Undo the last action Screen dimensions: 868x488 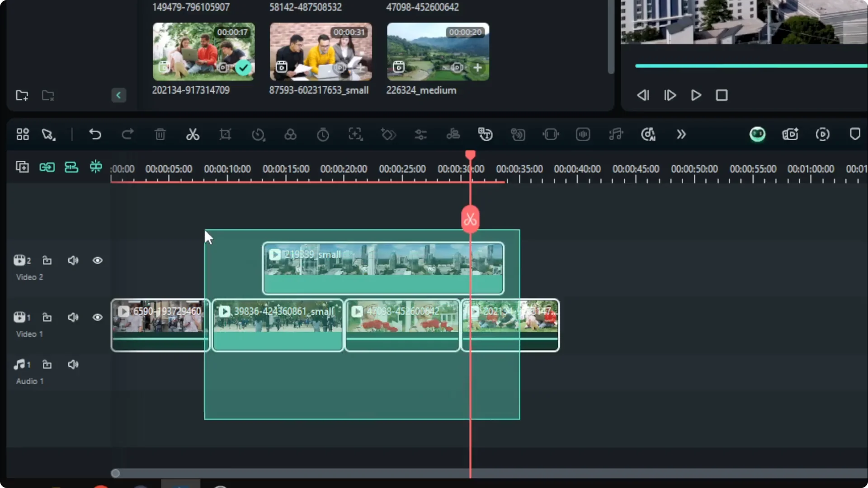click(x=95, y=134)
